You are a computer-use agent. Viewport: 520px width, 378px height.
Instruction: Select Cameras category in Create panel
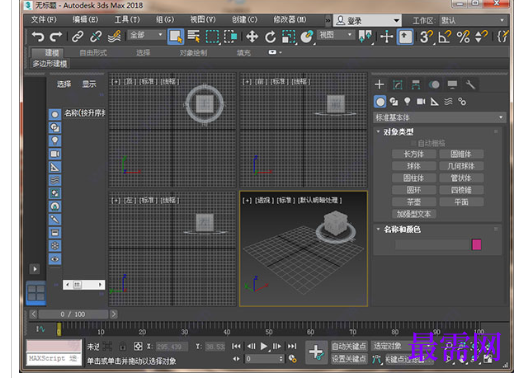(421, 102)
